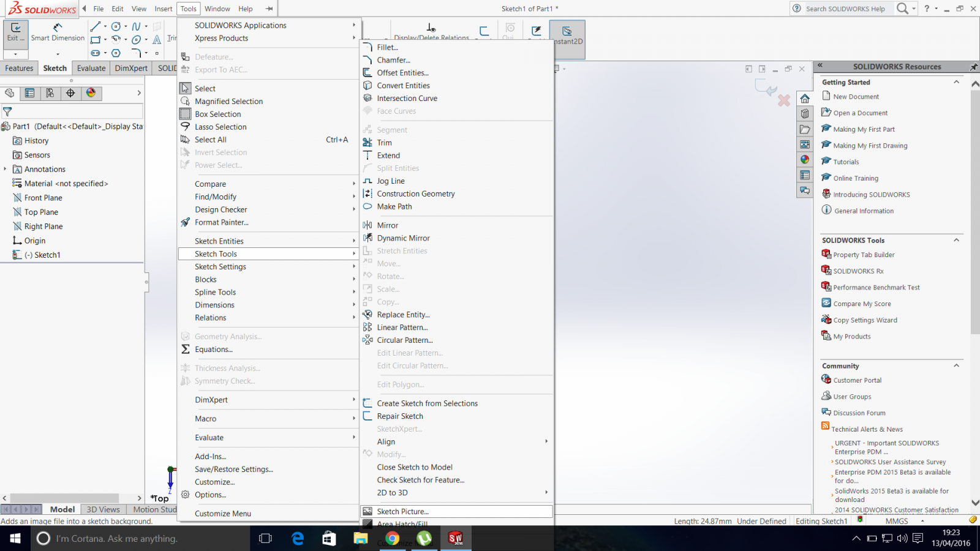Select the Circular Pattern icon
980x551 pixels.
pyautogui.click(x=367, y=340)
